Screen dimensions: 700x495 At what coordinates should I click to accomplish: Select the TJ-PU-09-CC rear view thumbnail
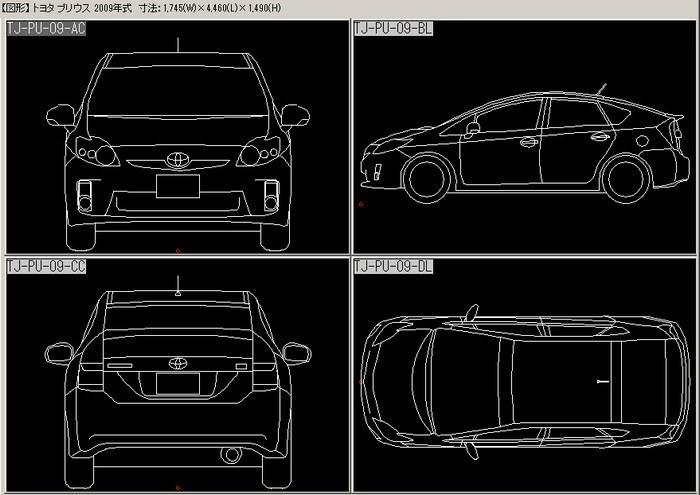click(177, 374)
